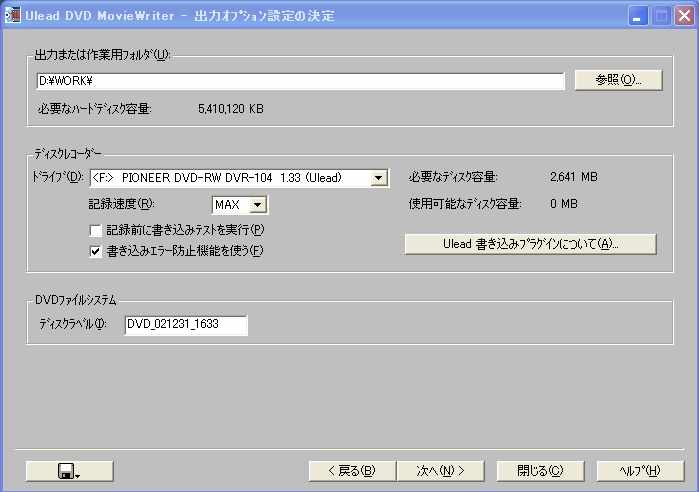The width and height of the screenshot is (699, 492).
Task: Click the 必要なディスク容量 label
Action: [453, 177]
